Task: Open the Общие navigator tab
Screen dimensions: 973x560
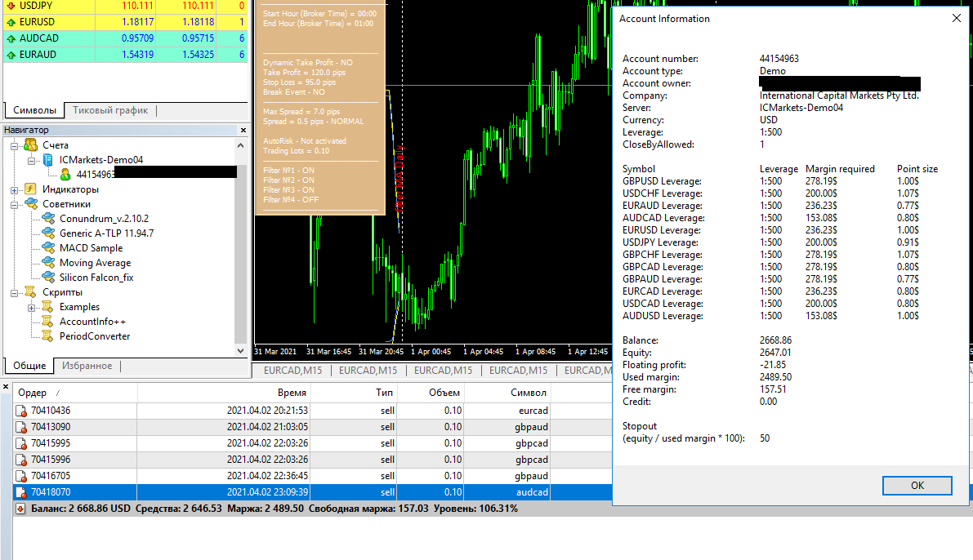Action: (29, 366)
